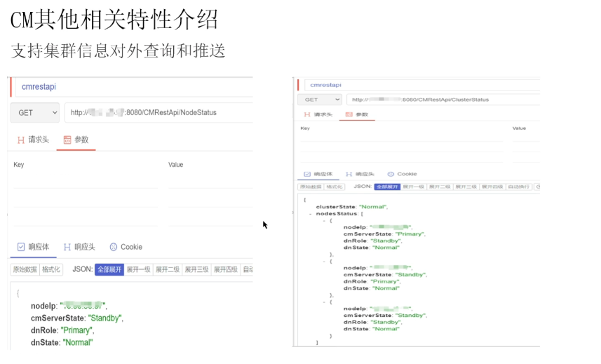The width and height of the screenshot is (601, 364).
Task: Collapse the nodesStatus array in ClusterStatus response
Action: tap(310, 214)
